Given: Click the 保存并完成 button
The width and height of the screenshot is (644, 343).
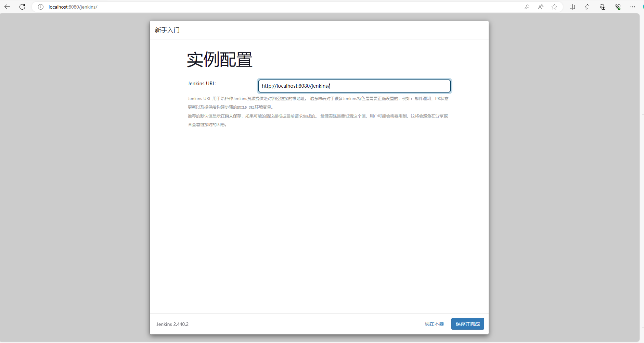Looking at the screenshot, I should click(x=467, y=324).
